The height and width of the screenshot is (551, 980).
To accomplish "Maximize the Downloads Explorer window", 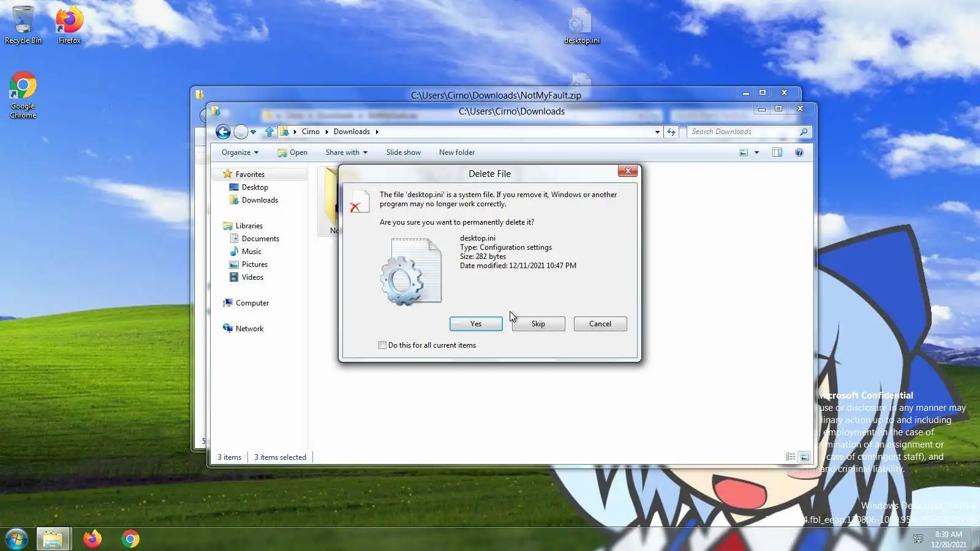I will coord(778,109).
